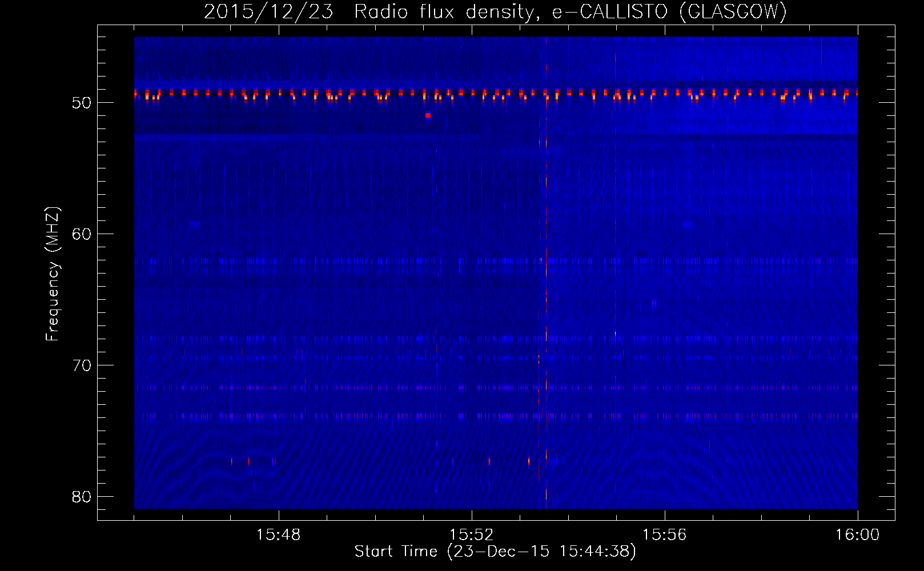Click the 15:48 time tick label
The height and width of the screenshot is (571, 924).
(279, 535)
